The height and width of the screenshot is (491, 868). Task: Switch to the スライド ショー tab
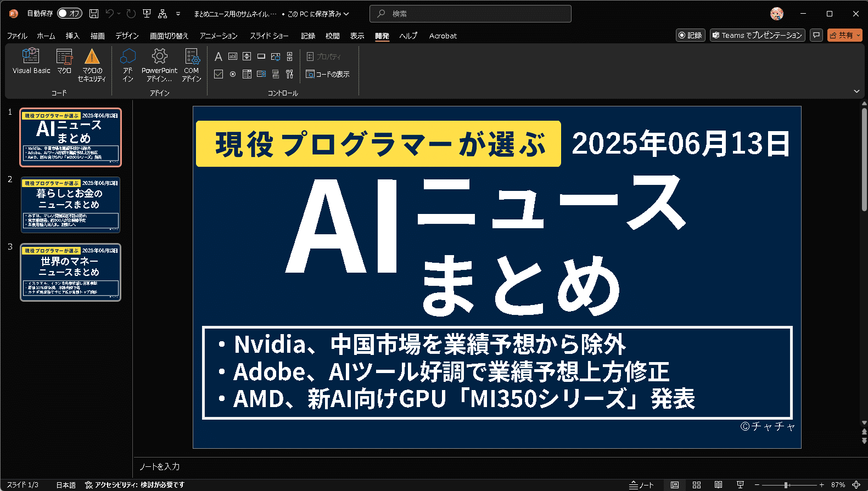tap(269, 36)
